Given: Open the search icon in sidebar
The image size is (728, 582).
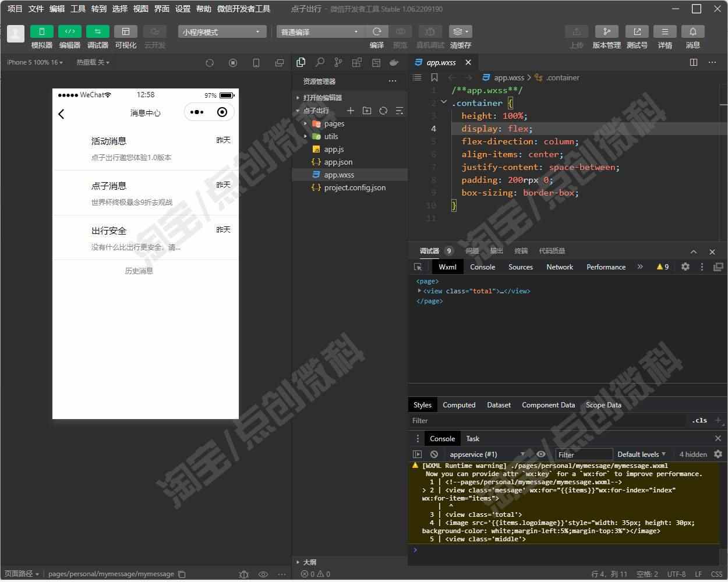Looking at the screenshot, I should click(x=320, y=62).
